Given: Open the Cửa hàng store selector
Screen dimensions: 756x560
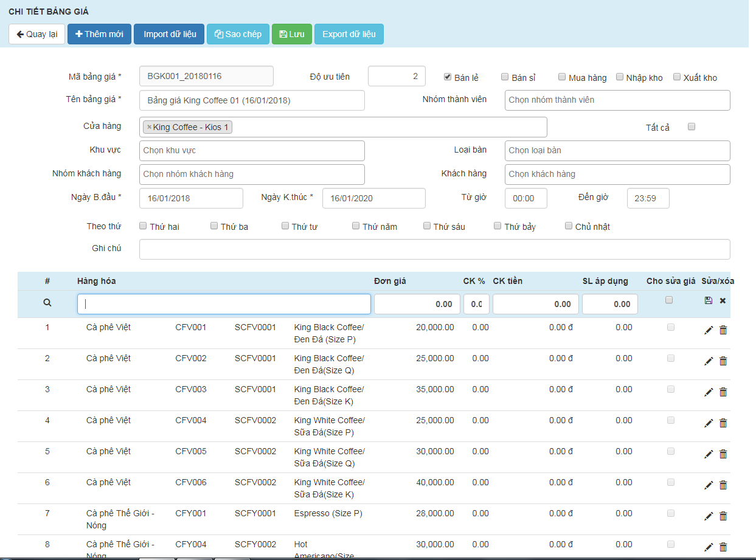Looking at the screenshot, I should [x=343, y=127].
